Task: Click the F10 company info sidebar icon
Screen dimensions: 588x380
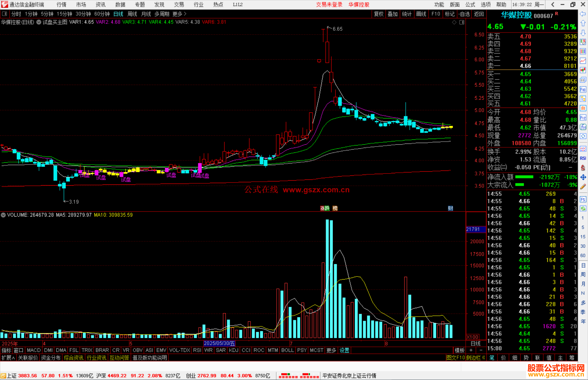Action: click(583, 89)
